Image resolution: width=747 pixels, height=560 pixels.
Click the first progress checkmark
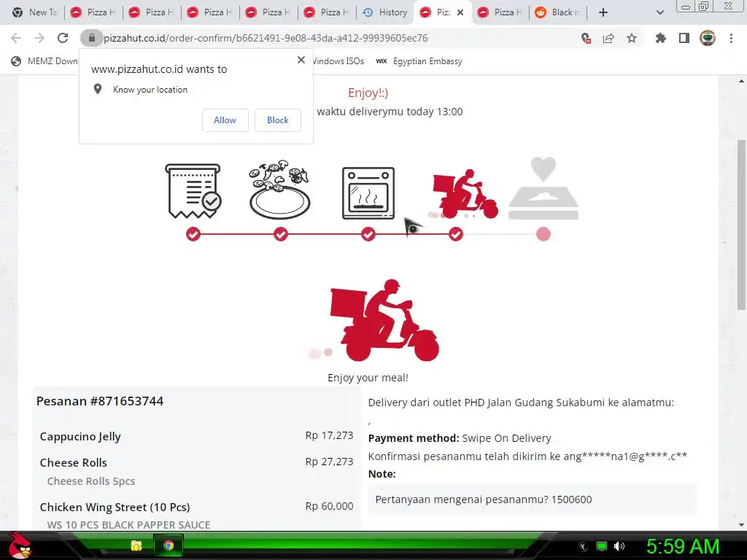(193, 234)
